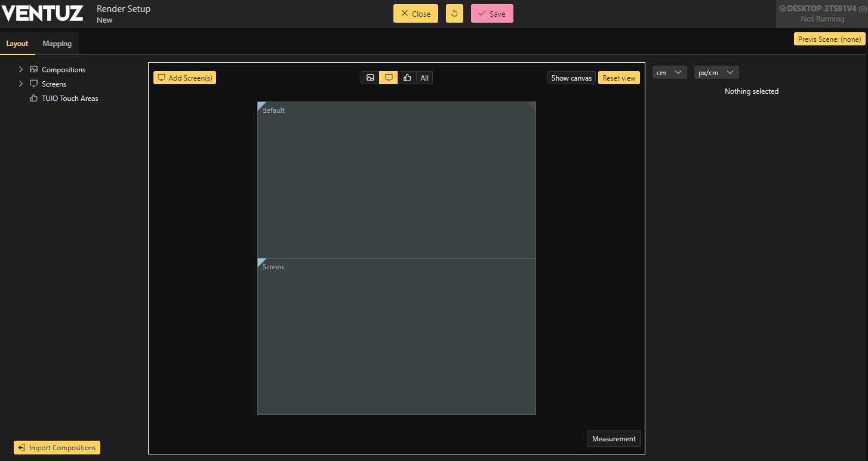Toggle the Show canvas button
868x461 pixels.
tap(571, 78)
